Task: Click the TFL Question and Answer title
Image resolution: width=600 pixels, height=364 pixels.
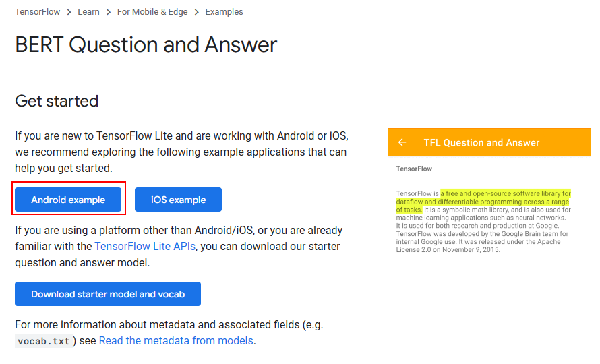Action: tap(481, 142)
